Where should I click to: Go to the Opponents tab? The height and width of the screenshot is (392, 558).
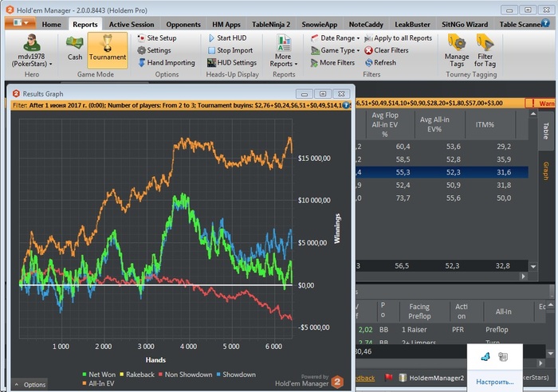click(x=183, y=25)
